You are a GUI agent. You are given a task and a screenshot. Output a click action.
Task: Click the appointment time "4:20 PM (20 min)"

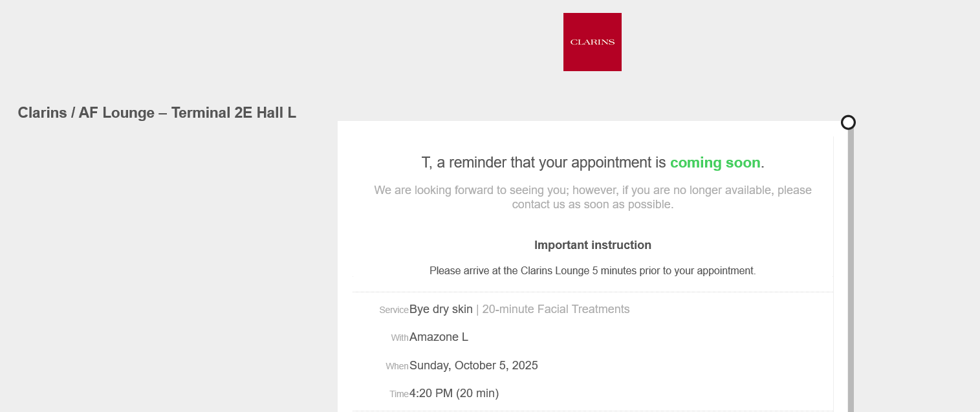454,393
